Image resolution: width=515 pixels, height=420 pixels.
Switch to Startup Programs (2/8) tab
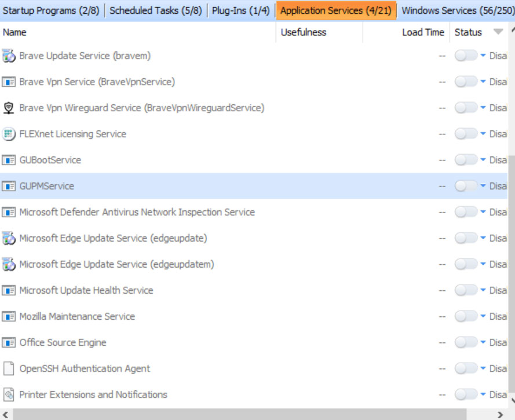[51, 10]
